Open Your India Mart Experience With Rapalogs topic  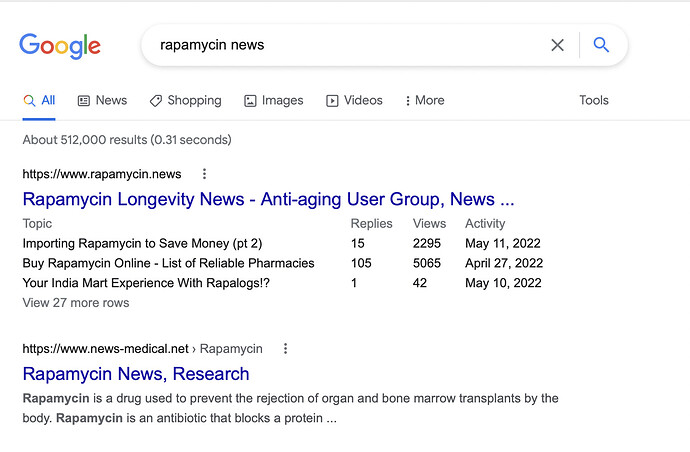(x=146, y=283)
